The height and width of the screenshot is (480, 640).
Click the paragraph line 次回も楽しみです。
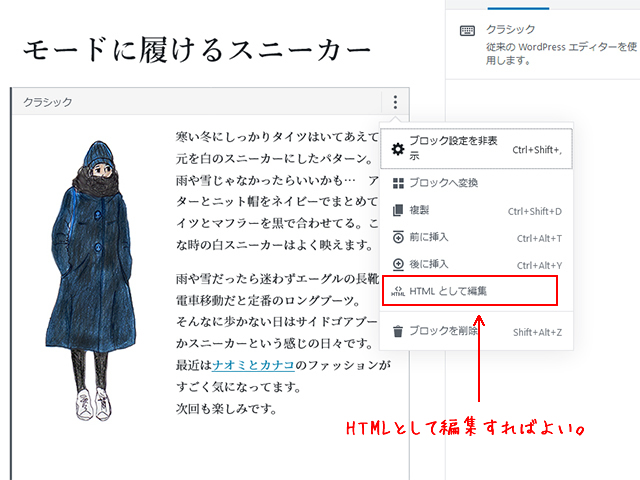[227, 408]
